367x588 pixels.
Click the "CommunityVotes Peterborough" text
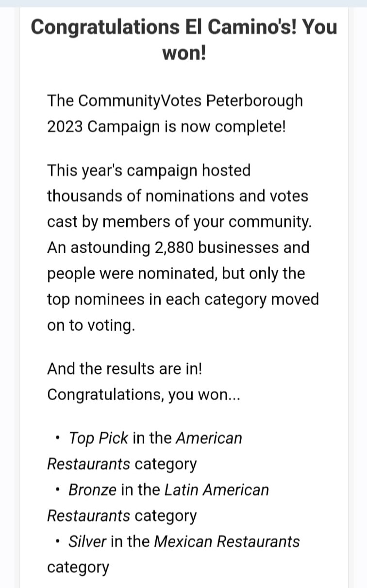coord(190,101)
